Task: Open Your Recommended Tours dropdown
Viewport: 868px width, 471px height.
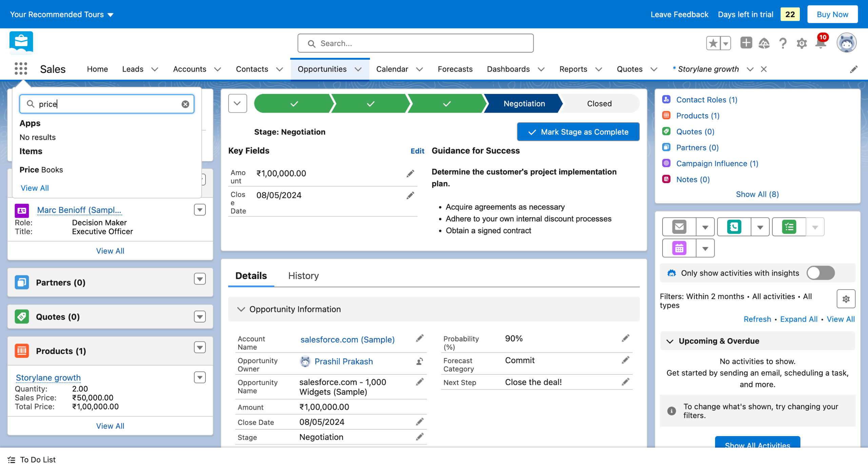Action: (x=62, y=14)
